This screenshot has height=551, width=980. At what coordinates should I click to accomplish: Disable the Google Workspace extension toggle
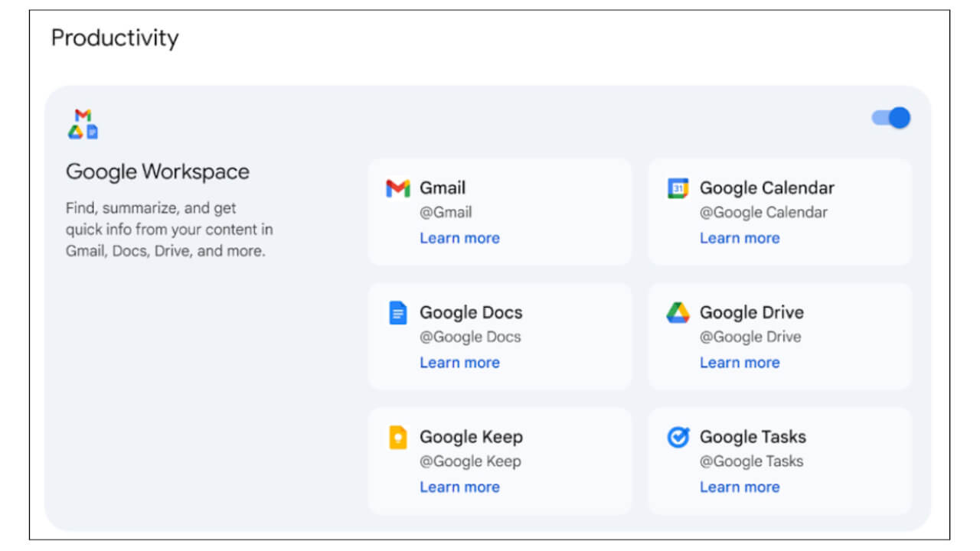click(x=890, y=117)
